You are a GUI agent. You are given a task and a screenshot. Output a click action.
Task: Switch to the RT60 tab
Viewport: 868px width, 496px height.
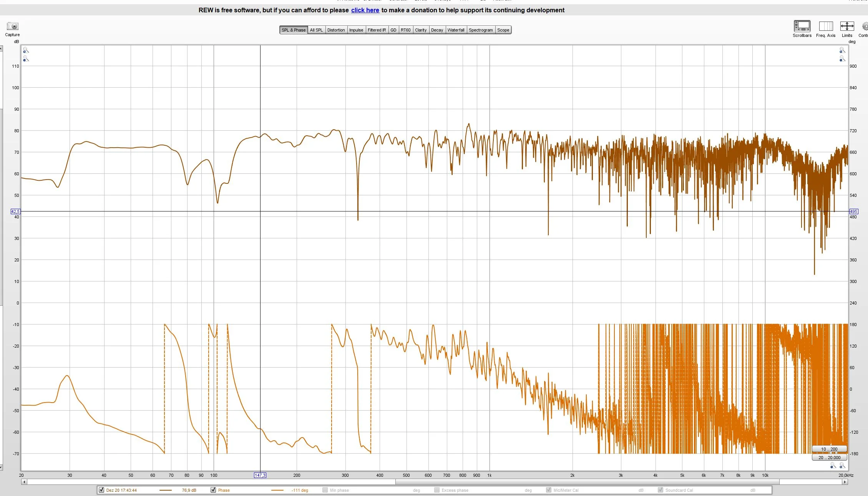pyautogui.click(x=405, y=30)
